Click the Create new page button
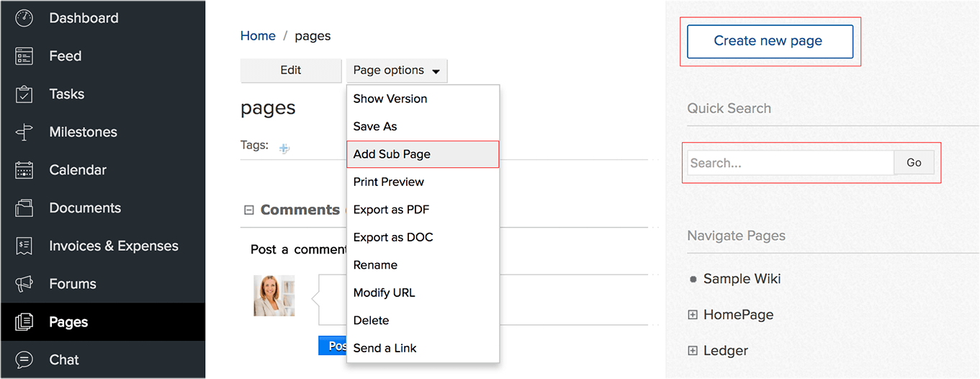980x379 pixels. [770, 41]
